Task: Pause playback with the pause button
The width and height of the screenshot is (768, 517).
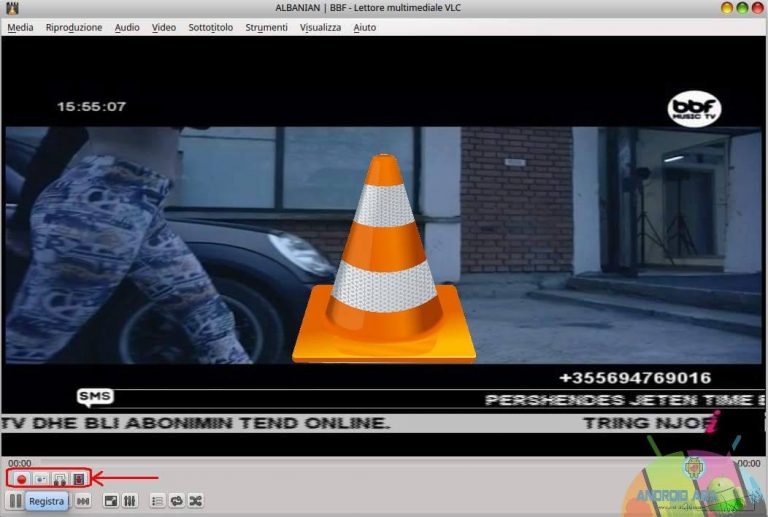Action: (x=16, y=501)
